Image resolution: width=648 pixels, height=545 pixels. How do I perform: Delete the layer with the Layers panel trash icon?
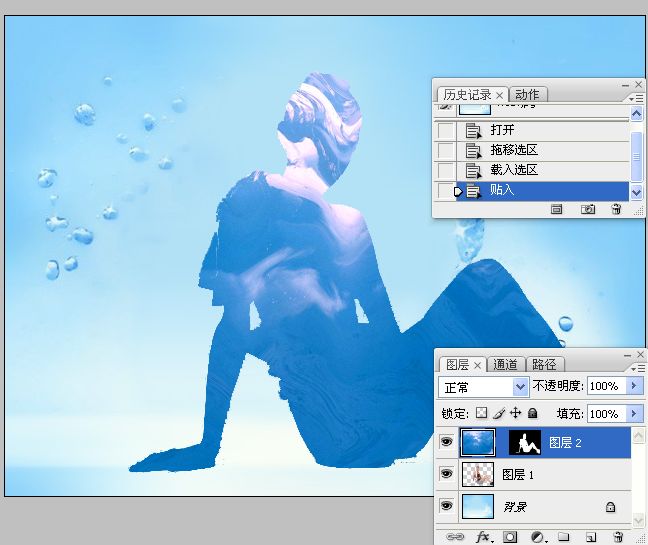click(x=618, y=537)
